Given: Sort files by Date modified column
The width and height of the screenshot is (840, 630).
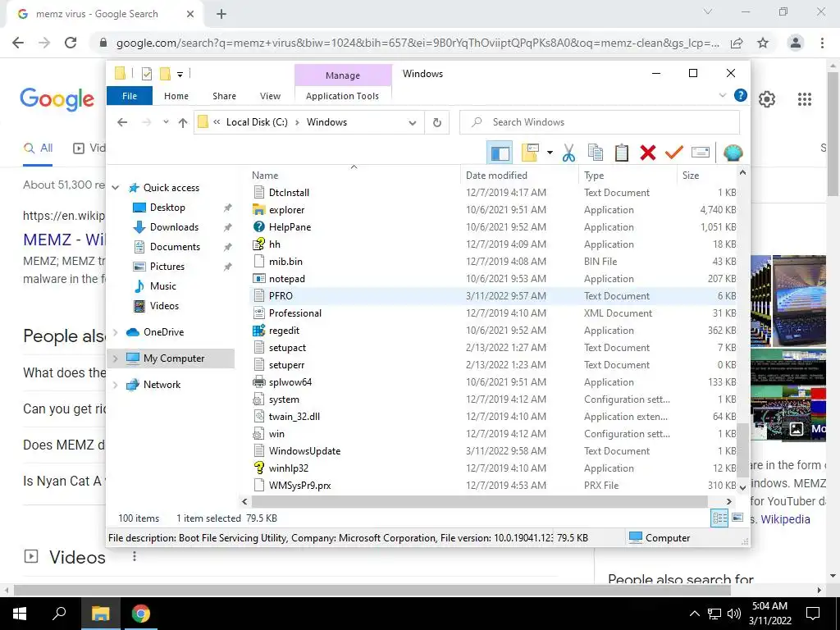Looking at the screenshot, I should [x=519, y=176].
